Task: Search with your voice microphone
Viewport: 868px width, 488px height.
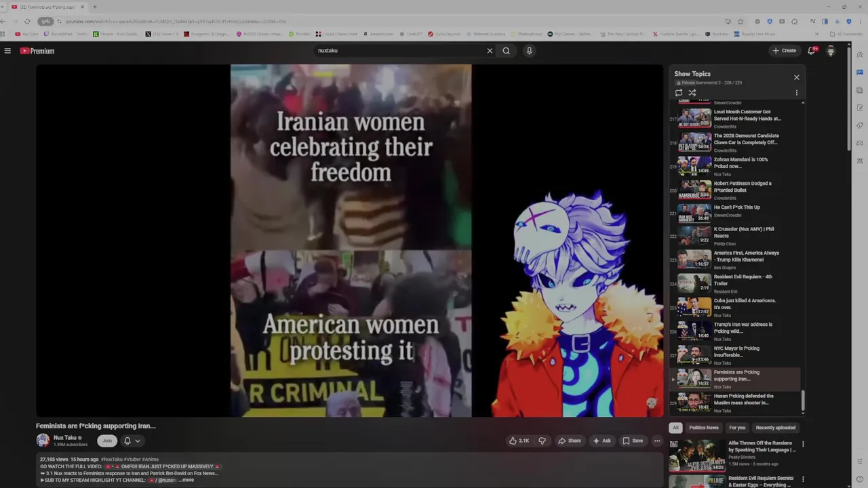Action: pos(529,51)
